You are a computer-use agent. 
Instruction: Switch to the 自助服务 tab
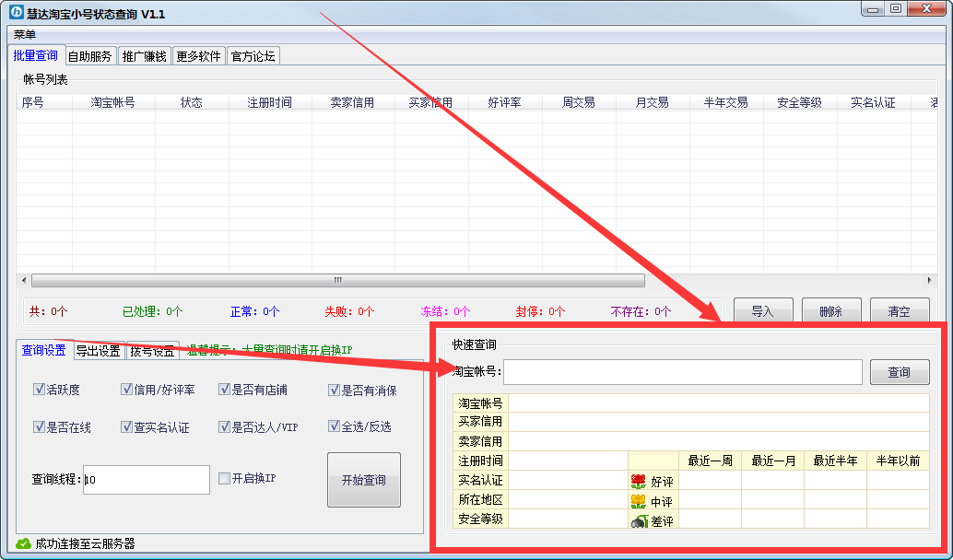pos(89,56)
